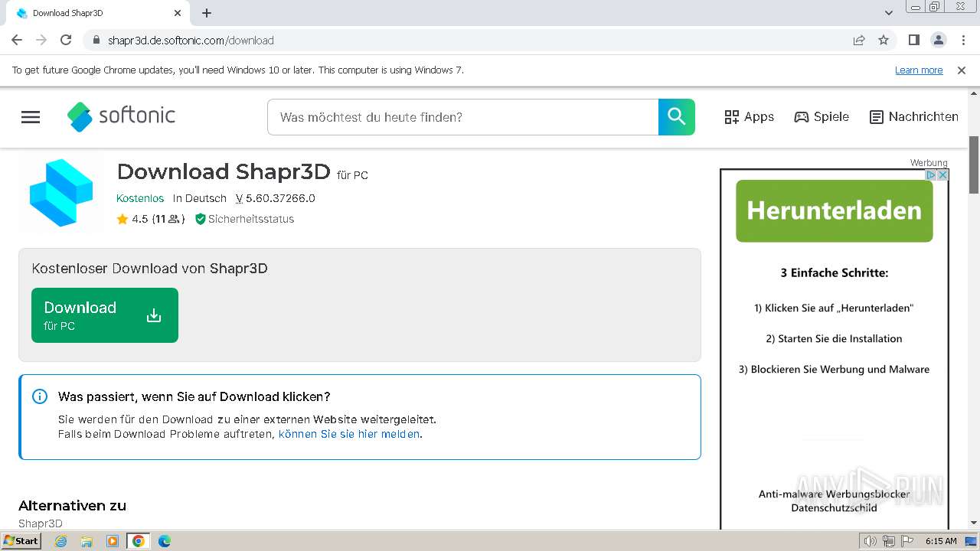This screenshot has width=980, height=551.
Task: Open Microsoft Edge from taskbar
Action: tap(165, 541)
